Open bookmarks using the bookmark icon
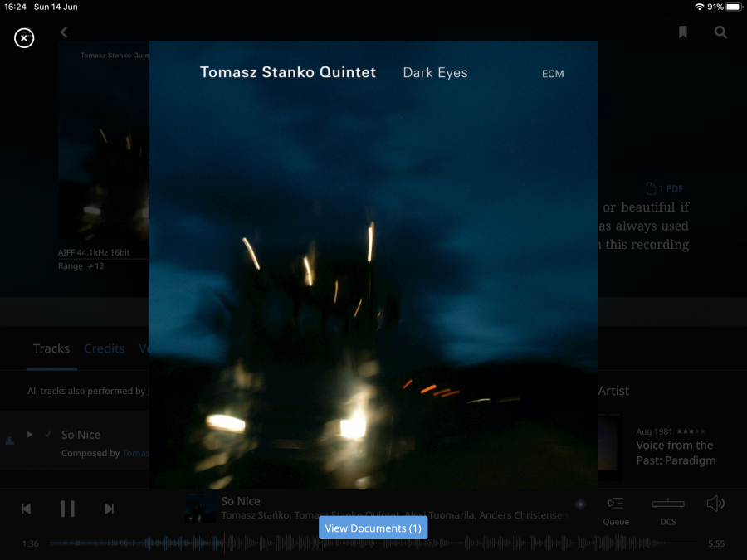The height and width of the screenshot is (560, 747). coord(683,32)
